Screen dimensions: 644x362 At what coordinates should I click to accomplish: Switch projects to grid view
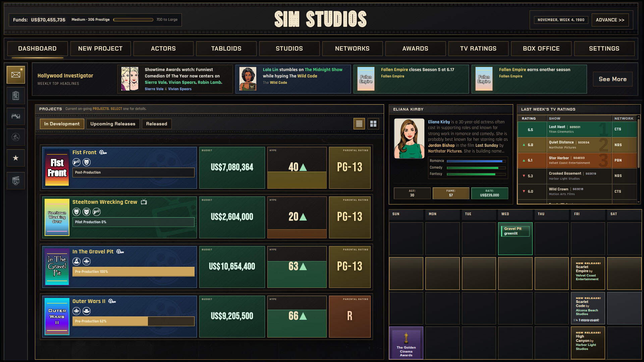pos(373,124)
